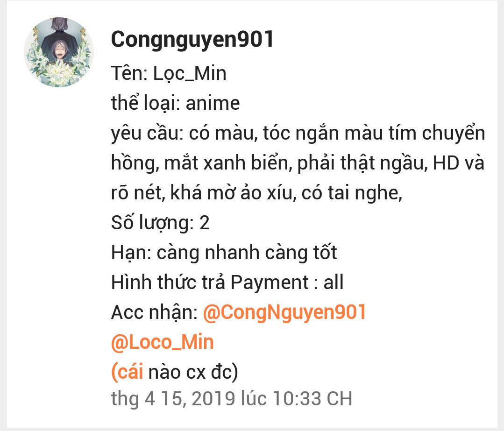The width and height of the screenshot is (504, 431).
Task: Click the "thể loại: anime" line
Action: [176, 103]
